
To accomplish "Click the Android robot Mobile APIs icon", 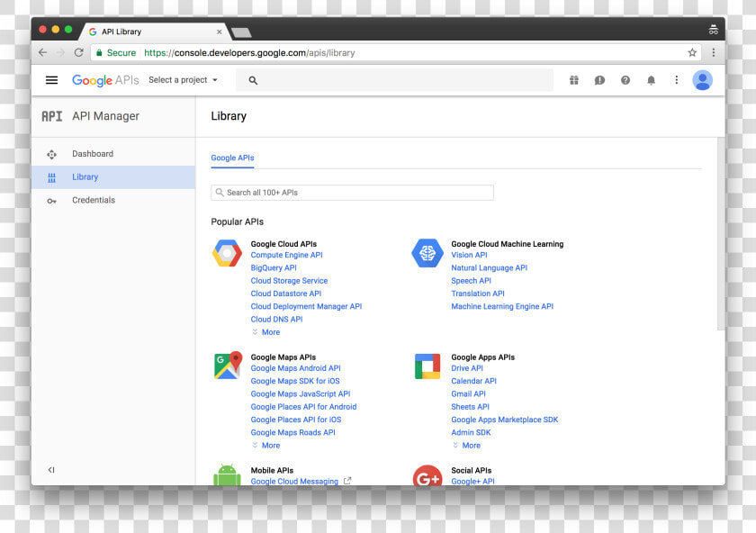I will click(227, 475).
